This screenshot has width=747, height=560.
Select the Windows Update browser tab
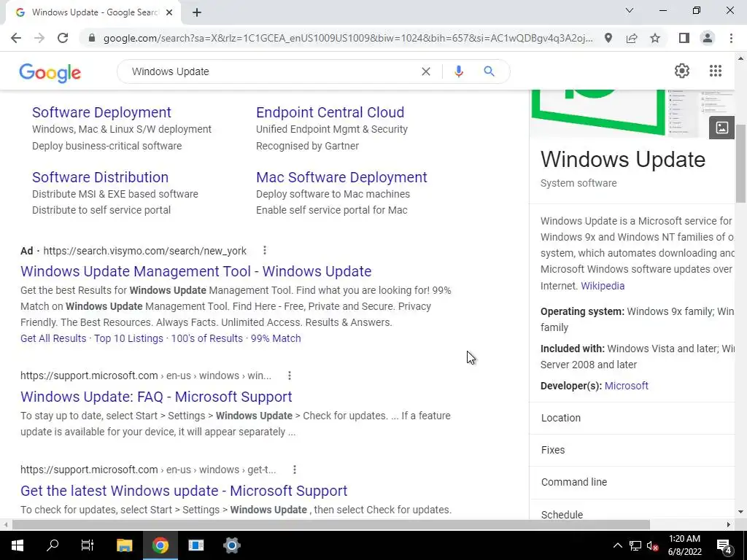[x=93, y=12]
